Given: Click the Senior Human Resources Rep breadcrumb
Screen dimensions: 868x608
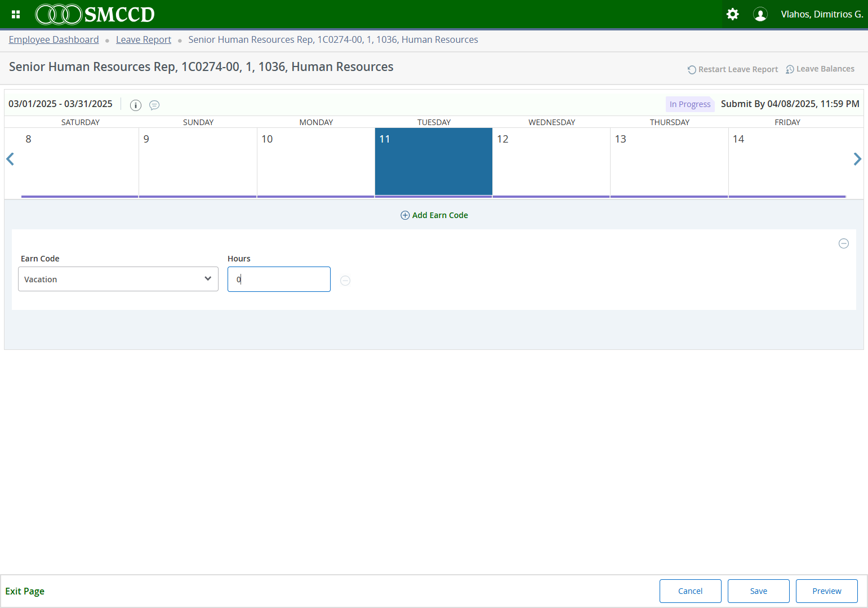Looking at the screenshot, I should click(333, 39).
